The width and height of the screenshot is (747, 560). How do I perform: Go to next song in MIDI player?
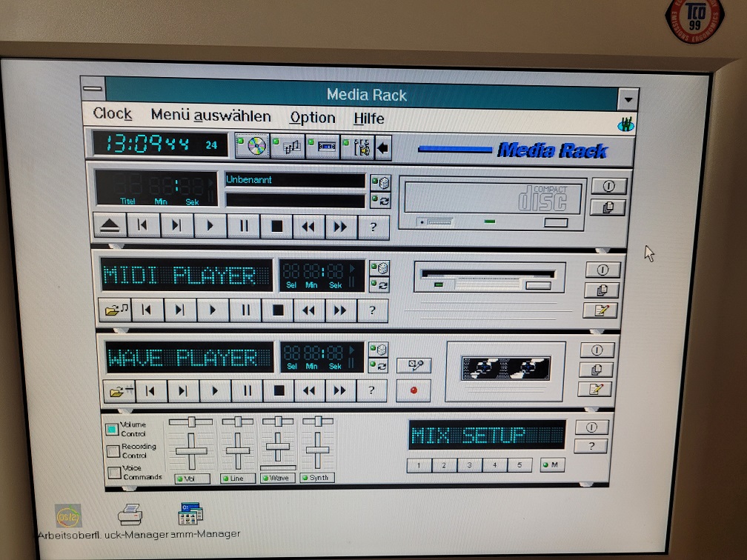179,310
